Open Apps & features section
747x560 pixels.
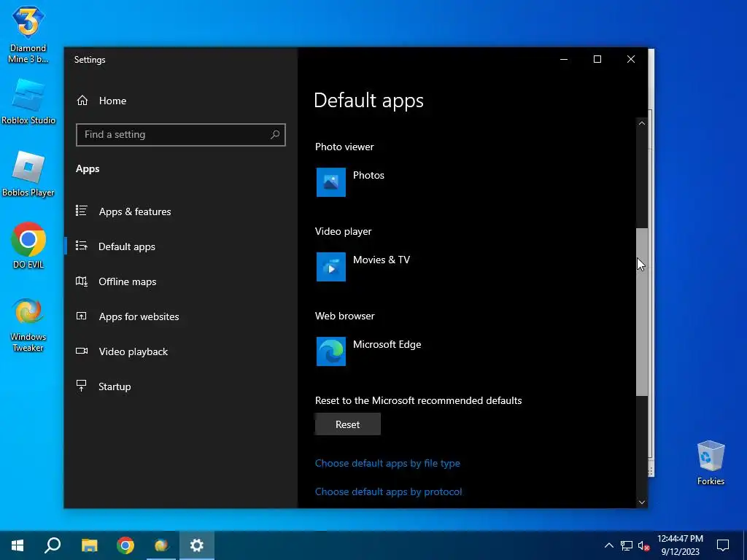click(x=135, y=211)
